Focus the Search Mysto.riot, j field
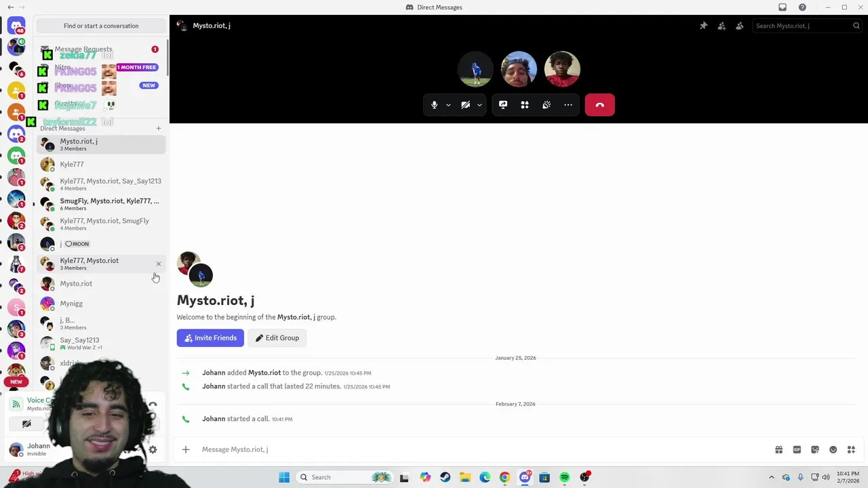The height and width of the screenshot is (488, 868). [807, 26]
